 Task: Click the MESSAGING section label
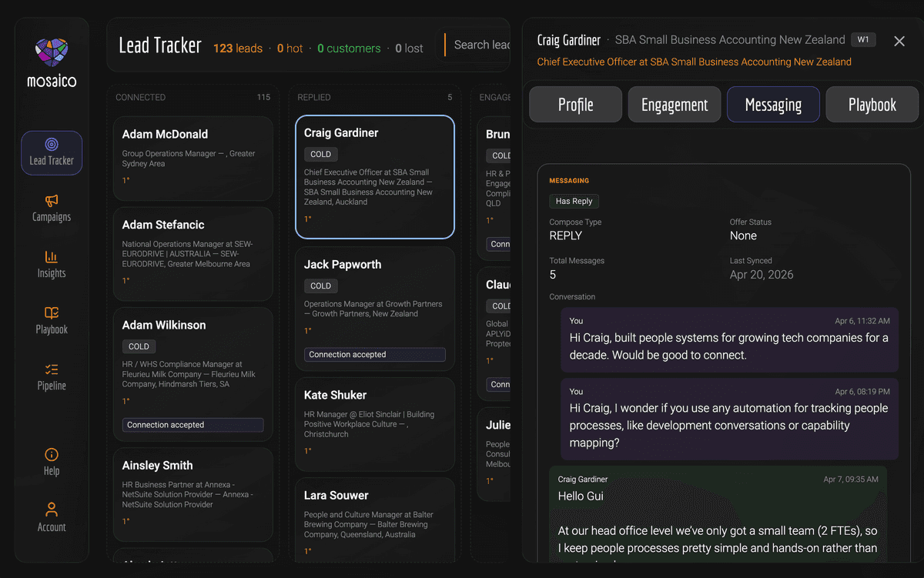[569, 181]
